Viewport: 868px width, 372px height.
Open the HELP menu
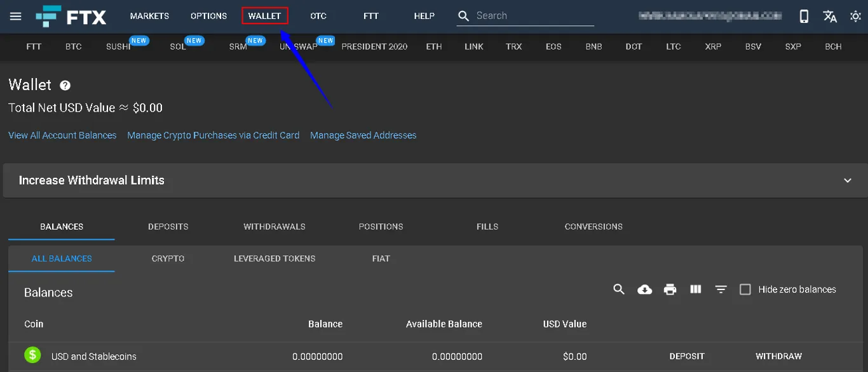click(x=424, y=16)
